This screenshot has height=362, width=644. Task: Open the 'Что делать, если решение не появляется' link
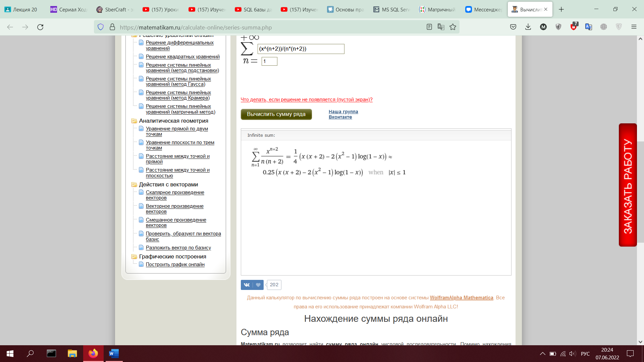[x=307, y=100]
